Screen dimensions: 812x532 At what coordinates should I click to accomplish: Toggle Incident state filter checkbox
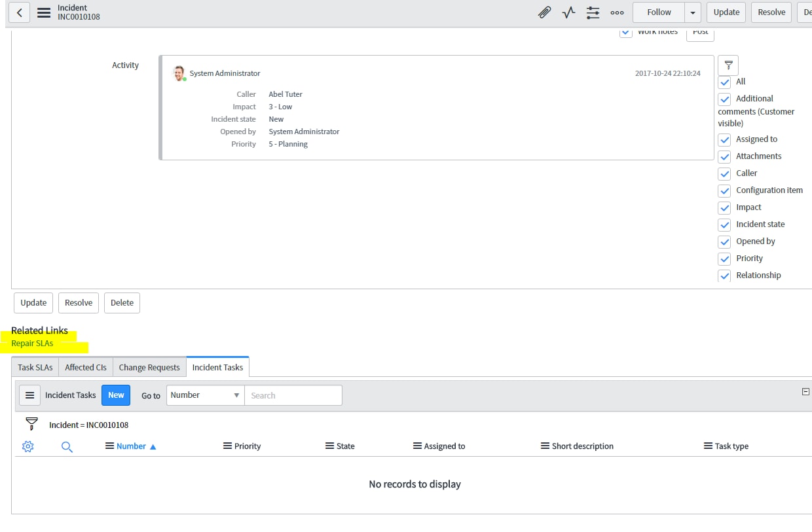point(724,225)
